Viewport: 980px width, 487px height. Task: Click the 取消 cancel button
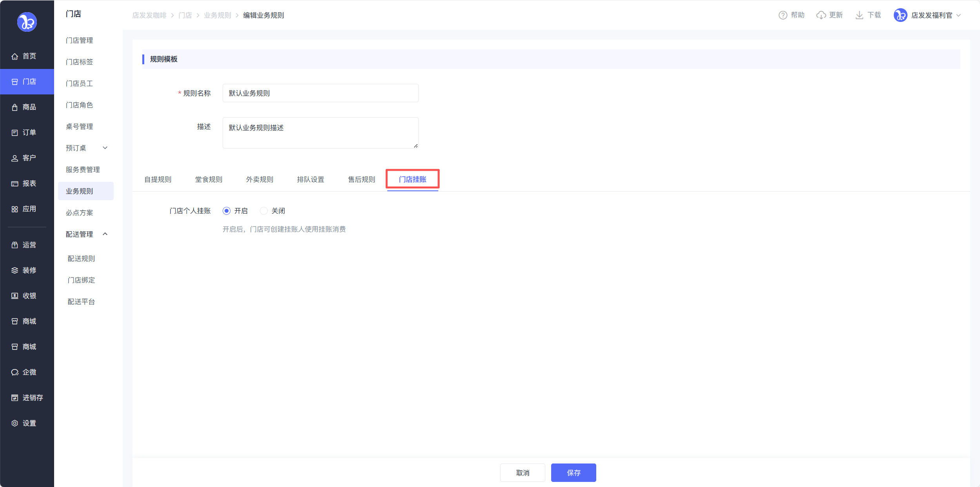pyautogui.click(x=522, y=473)
